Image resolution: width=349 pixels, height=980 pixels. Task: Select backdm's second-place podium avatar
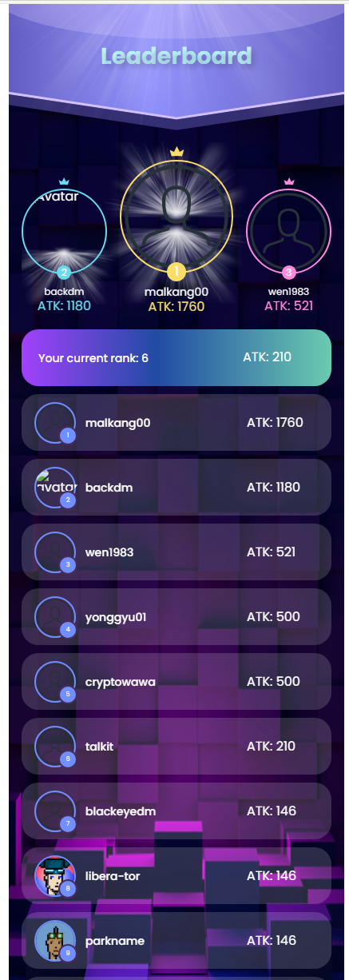pyautogui.click(x=64, y=230)
